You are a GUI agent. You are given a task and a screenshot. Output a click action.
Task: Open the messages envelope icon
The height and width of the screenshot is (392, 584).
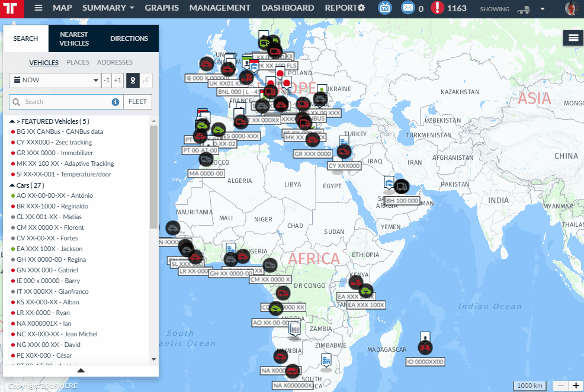pos(407,8)
